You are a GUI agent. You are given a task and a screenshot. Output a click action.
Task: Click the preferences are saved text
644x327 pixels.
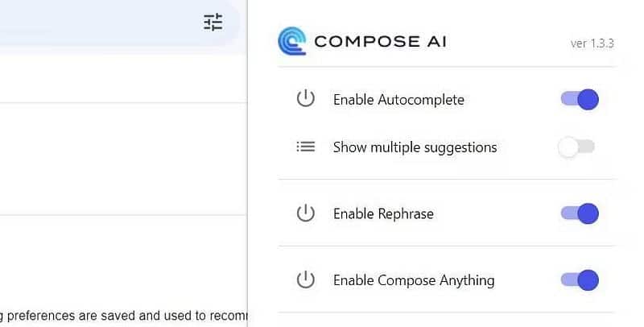(x=121, y=316)
